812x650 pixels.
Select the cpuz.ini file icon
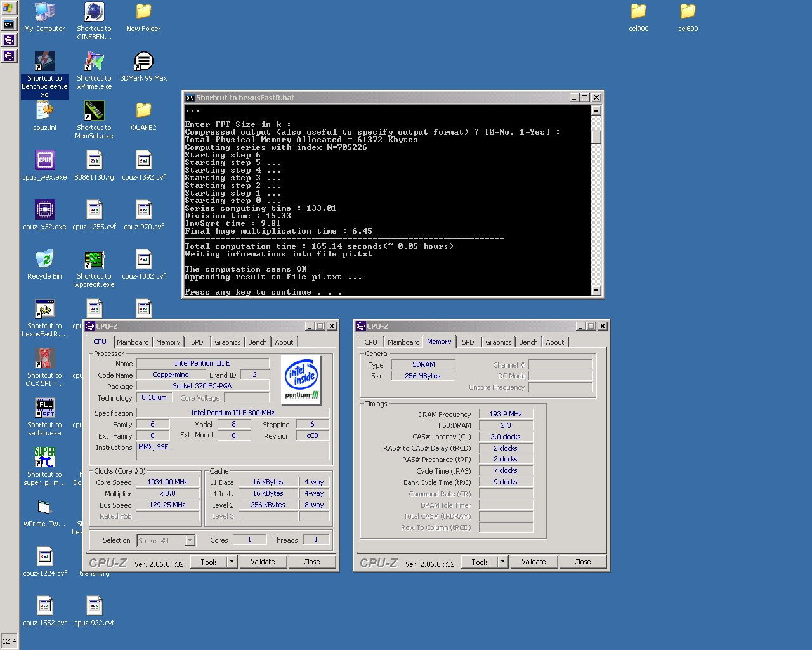[x=44, y=117]
